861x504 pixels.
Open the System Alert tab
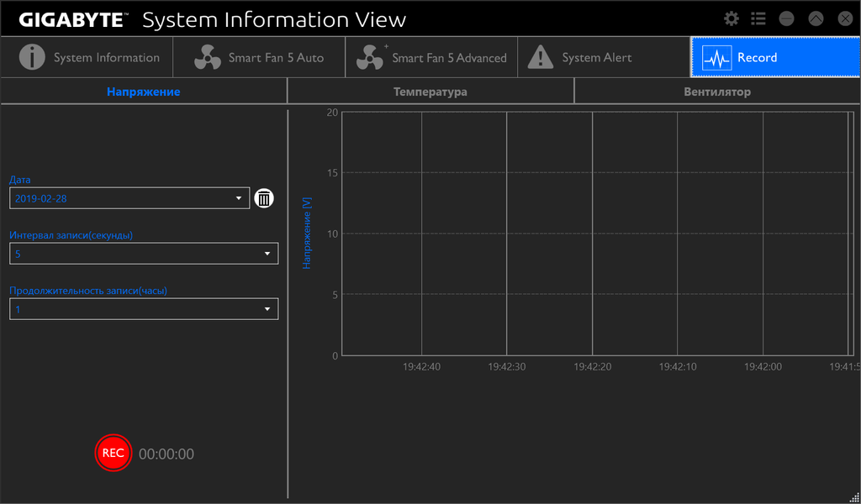(604, 58)
